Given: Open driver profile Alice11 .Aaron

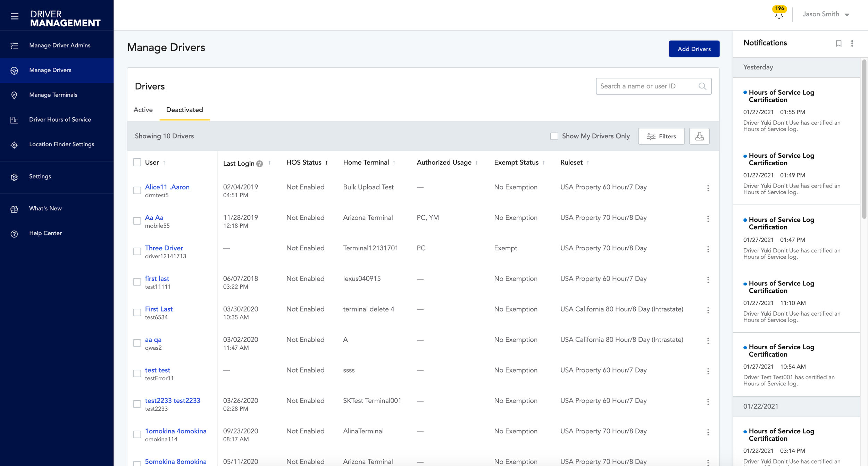Looking at the screenshot, I should 167,187.
